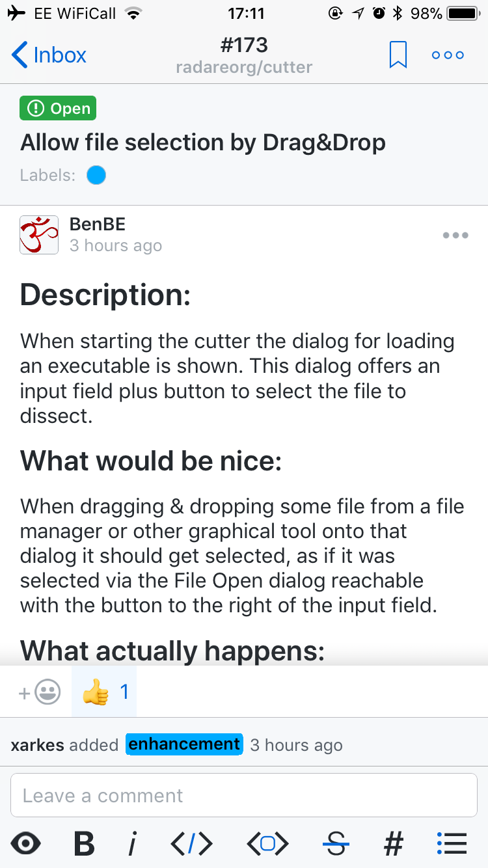Tap the Leave a comment field
This screenshot has width=488, height=868.
pyautogui.click(x=244, y=794)
